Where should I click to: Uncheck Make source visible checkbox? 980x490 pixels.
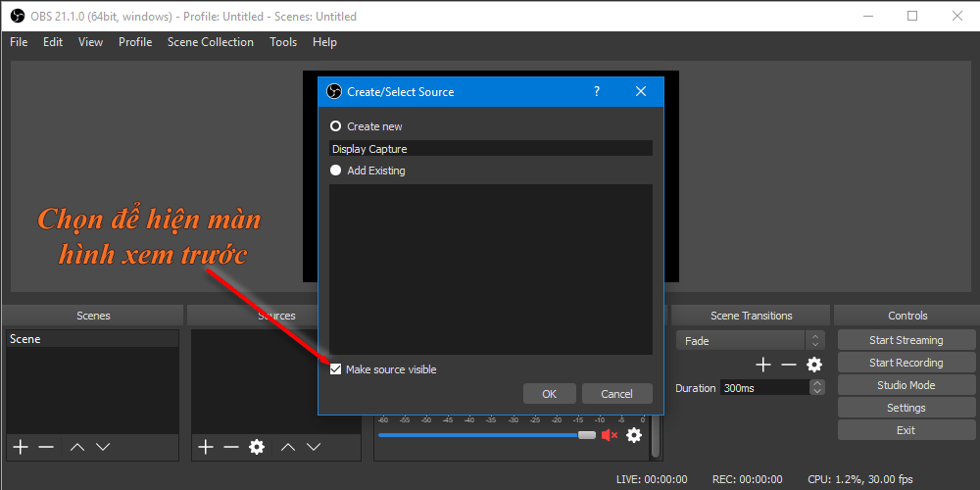point(336,369)
